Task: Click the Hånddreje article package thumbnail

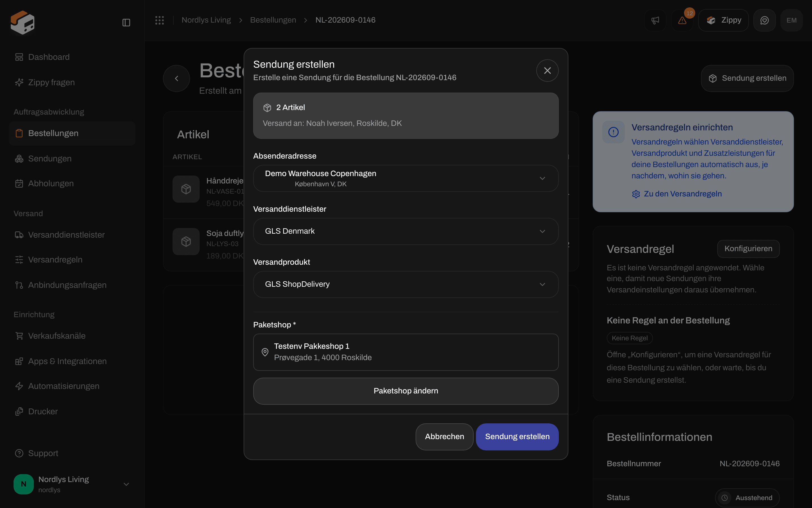Action: click(186, 189)
